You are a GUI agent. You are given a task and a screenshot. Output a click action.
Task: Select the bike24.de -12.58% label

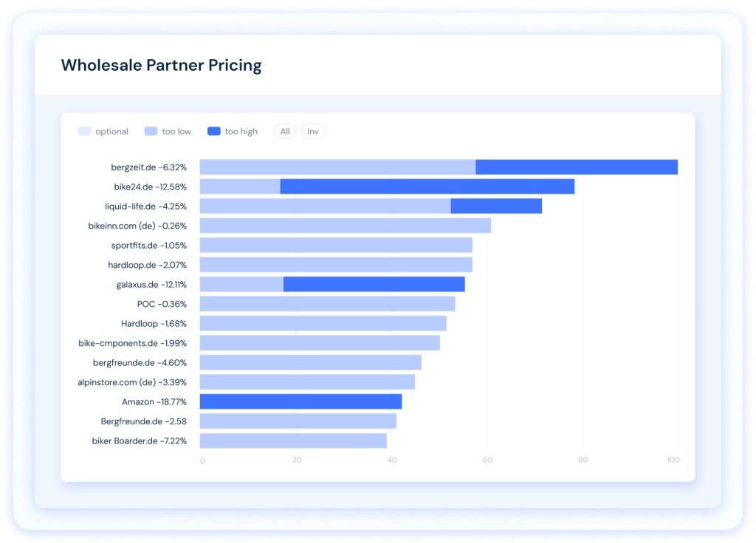[150, 187]
